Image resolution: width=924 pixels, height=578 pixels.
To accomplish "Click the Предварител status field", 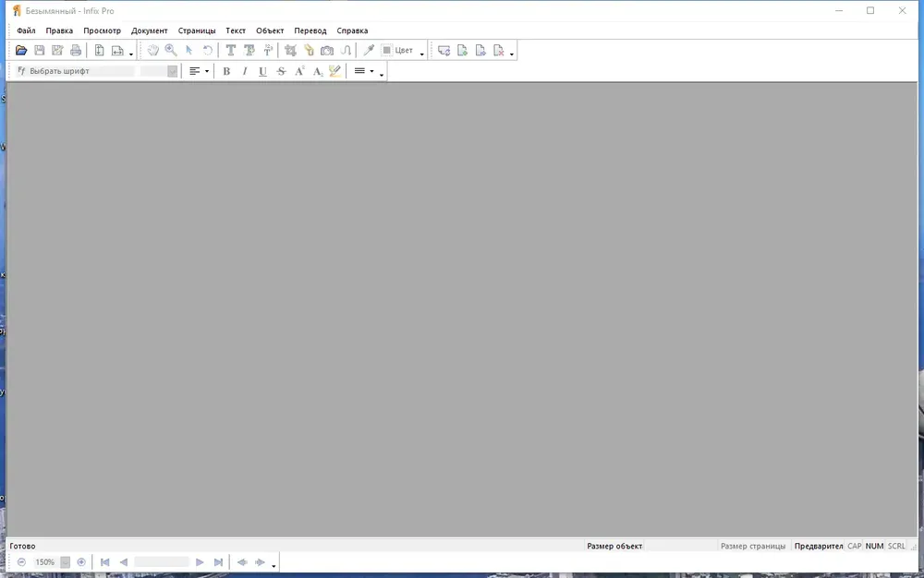I will point(819,547).
